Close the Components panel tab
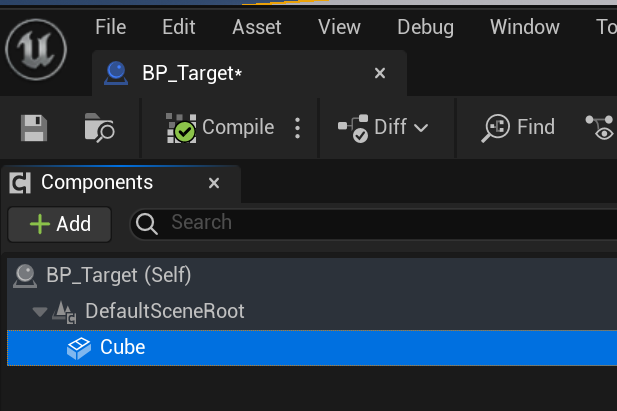Image resolution: width=617 pixels, height=411 pixels. tap(214, 183)
